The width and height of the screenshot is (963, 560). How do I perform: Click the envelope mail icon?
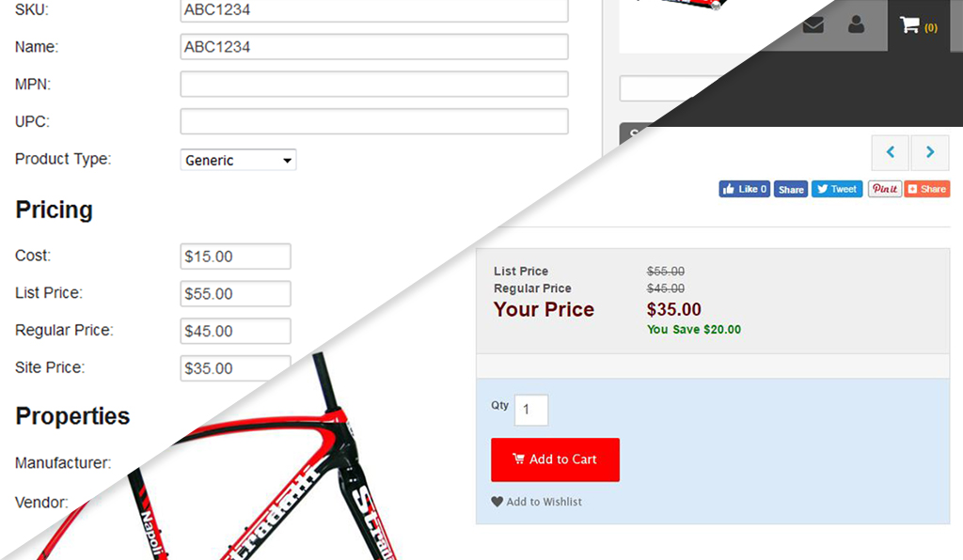pyautogui.click(x=813, y=25)
